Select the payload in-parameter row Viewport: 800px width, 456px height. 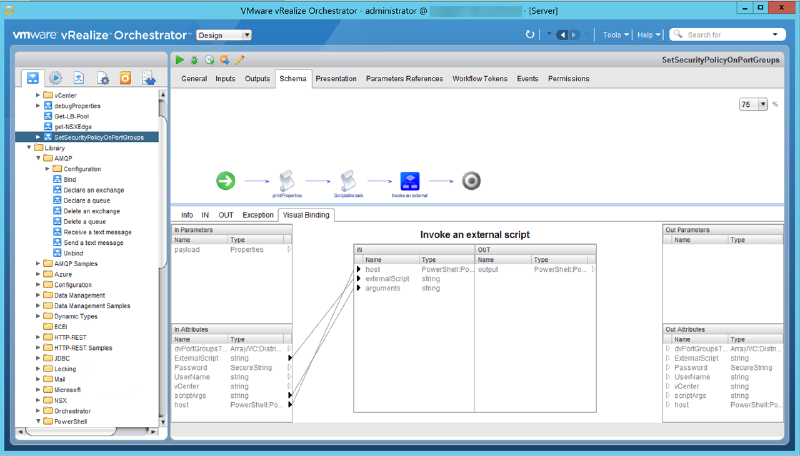(x=232, y=249)
